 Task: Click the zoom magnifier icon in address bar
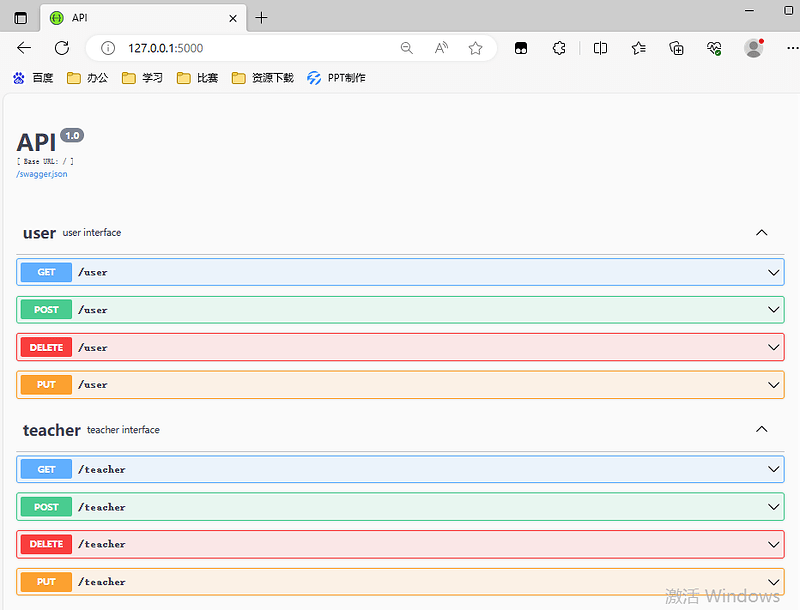(x=407, y=48)
